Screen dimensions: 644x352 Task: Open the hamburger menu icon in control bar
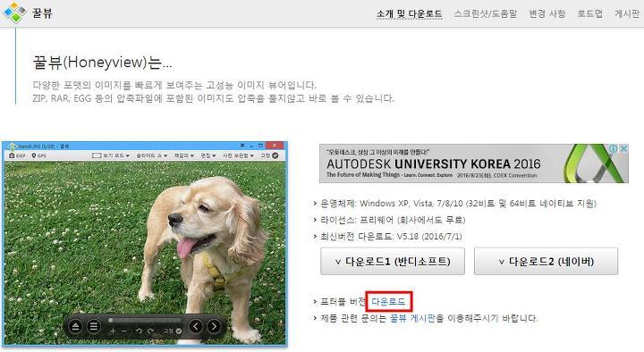coord(94,327)
